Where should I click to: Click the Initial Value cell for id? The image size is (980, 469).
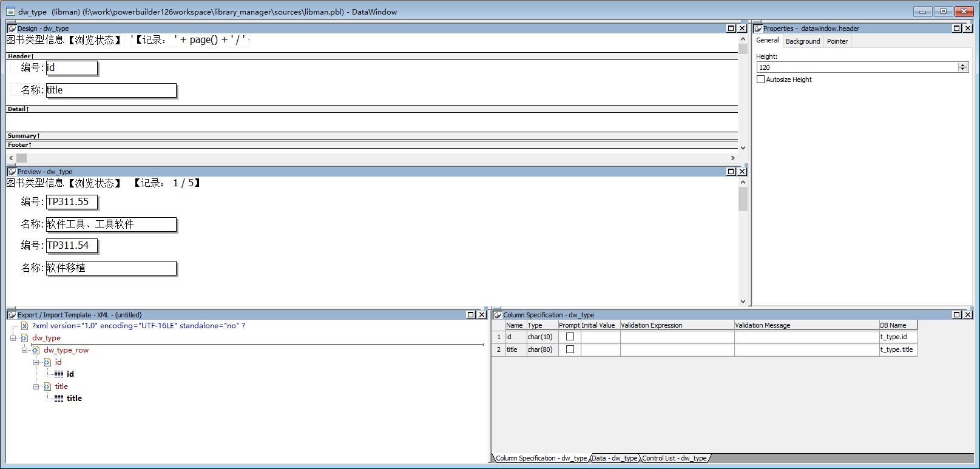click(x=600, y=337)
